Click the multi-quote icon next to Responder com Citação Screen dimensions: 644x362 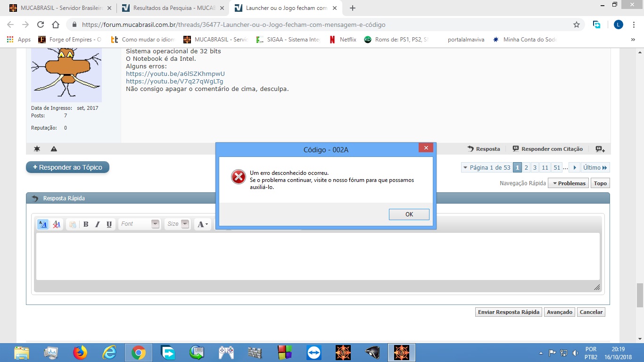pos(600,149)
